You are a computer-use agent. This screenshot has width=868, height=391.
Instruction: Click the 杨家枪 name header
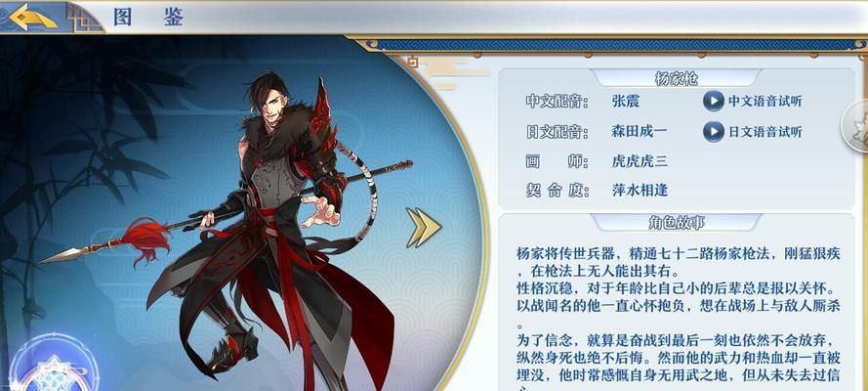coord(676,79)
